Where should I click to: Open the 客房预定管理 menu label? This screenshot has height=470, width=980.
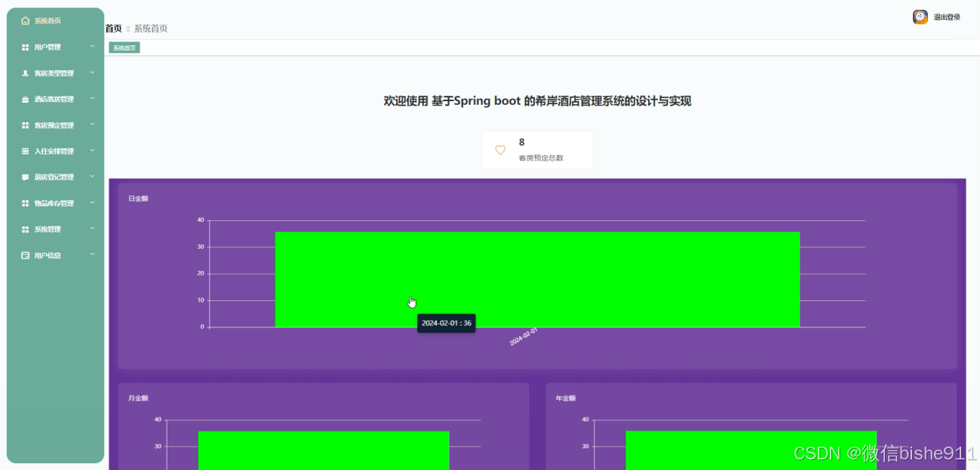(54, 126)
